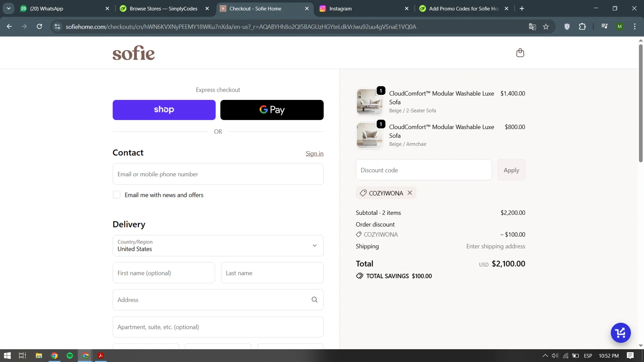Pay with Google Pay button
The width and height of the screenshot is (644, 362).
[272, 110]
